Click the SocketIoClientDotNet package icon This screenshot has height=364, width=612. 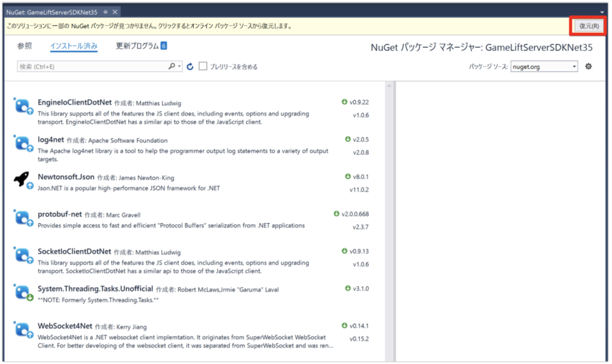pyautogui.click(x=22, y=256)
